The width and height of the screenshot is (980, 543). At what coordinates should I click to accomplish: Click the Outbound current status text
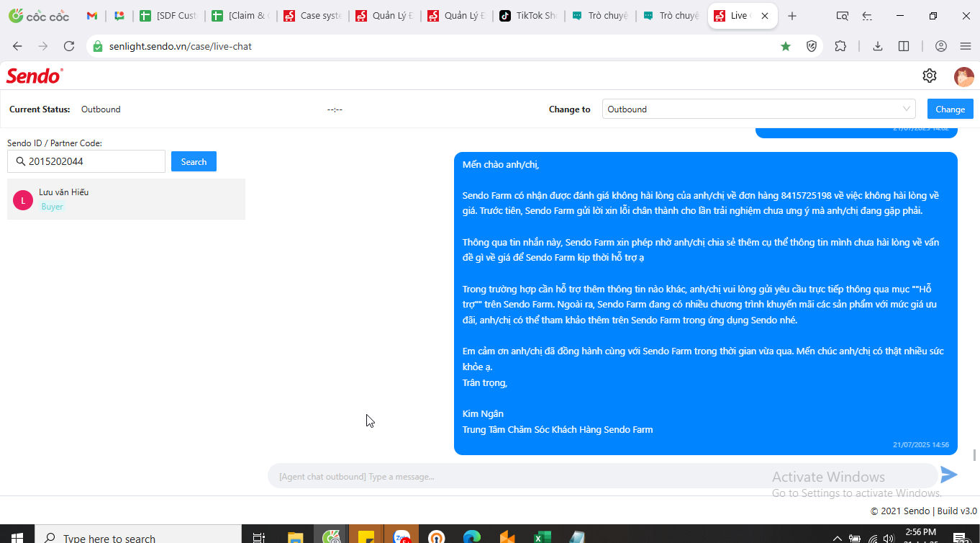(x=101, y=109)
